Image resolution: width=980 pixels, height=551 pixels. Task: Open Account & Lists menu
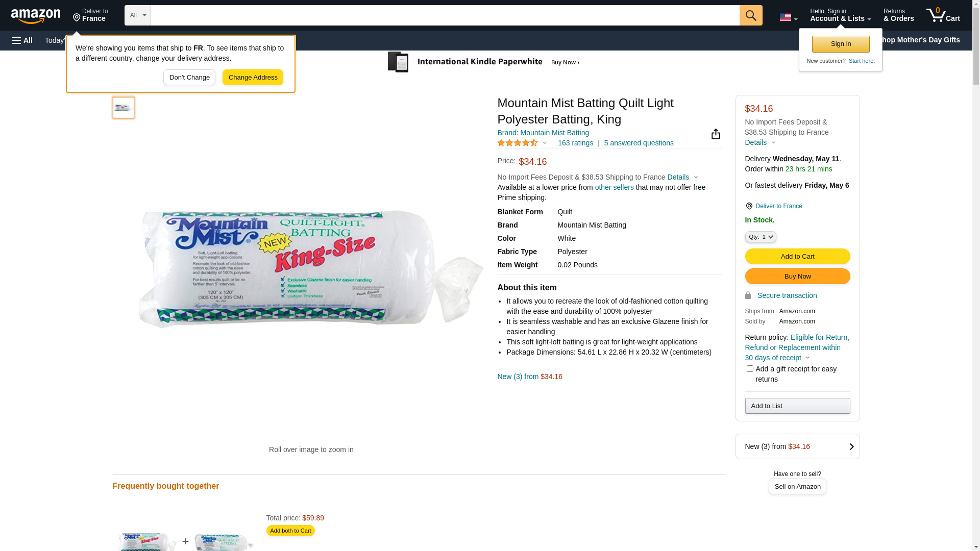[x=840, y=15]
